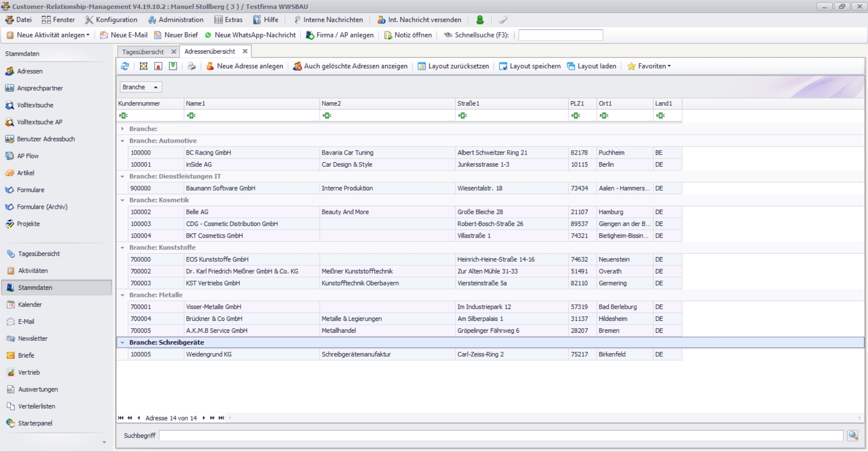The width and height of the screenshot is (868, 452).
Task: Switch to the Tagesübersicht tab
Action: pyautogui.click(x=143, y=52)
